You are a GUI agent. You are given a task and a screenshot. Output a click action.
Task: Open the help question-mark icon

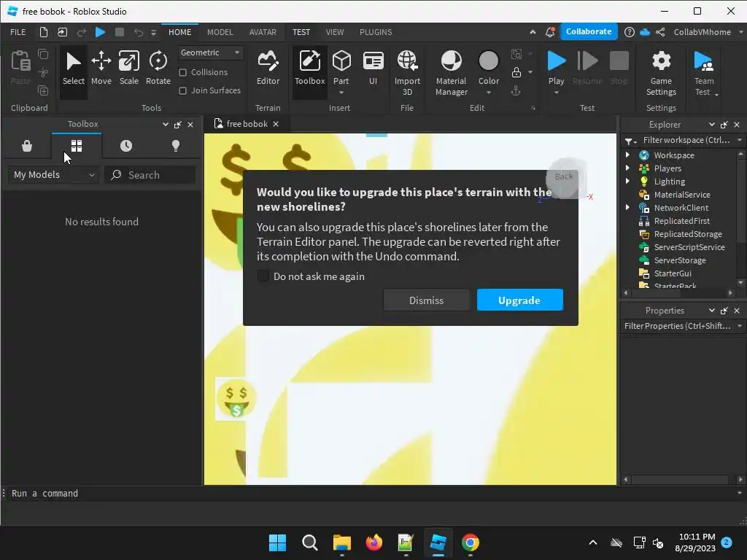(x=630, y=32)
